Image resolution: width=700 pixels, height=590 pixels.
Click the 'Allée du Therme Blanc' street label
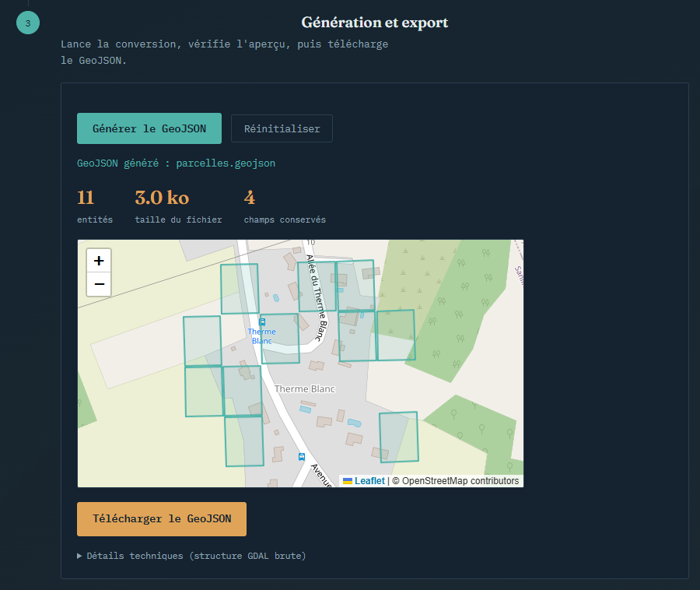tap(317, 298)
